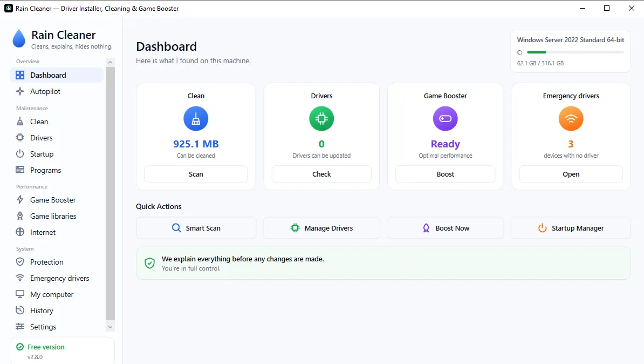Click the 'You're in full control.' text

pos(191,268)
